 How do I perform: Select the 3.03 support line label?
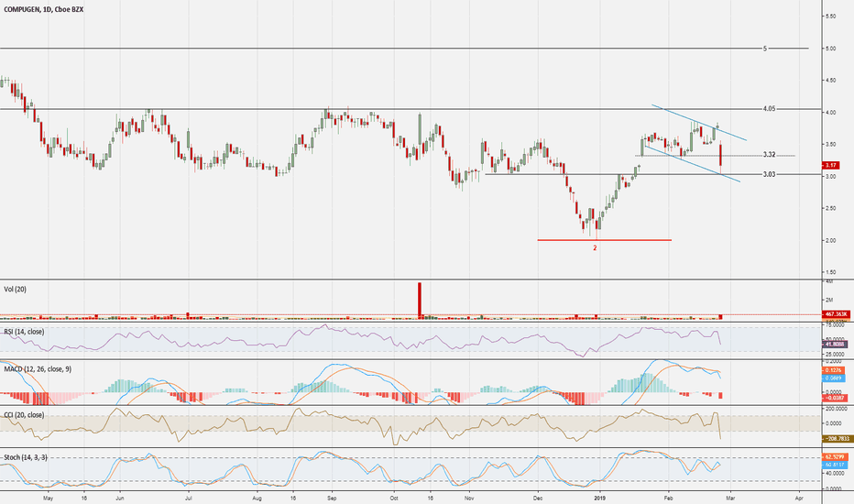pos(769,174)
